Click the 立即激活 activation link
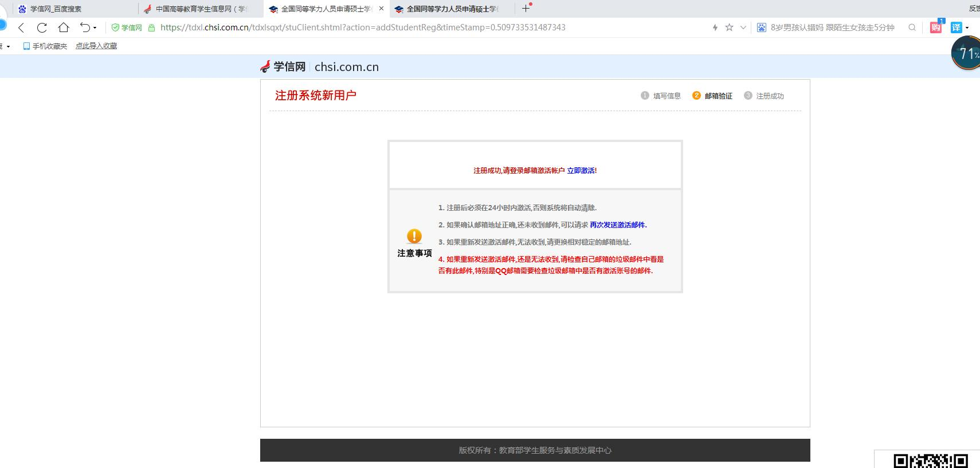 click(x=581, y=171)
